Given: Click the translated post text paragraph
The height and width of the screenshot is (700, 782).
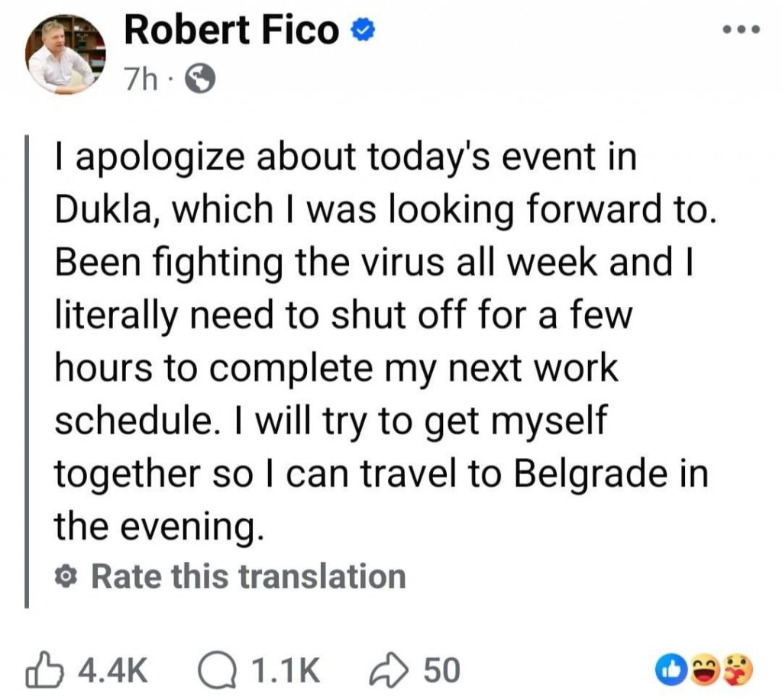Looking at the screenshot, I should pos(384,341).
